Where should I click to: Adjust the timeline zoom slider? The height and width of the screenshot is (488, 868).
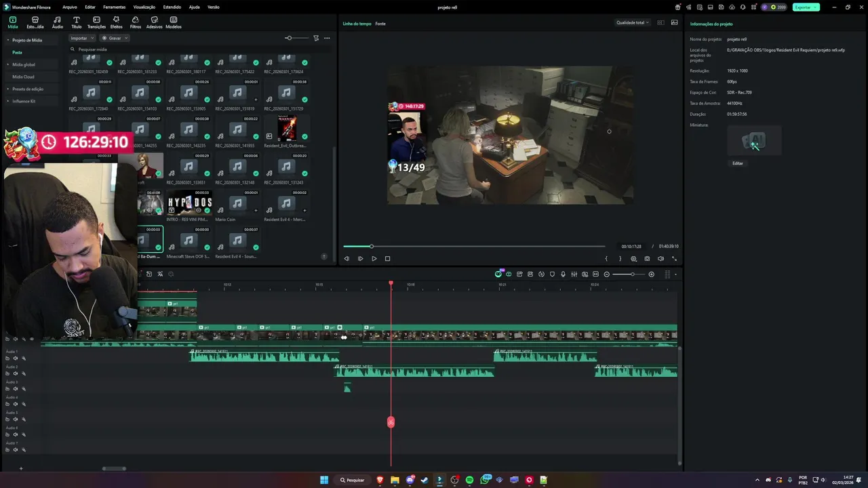pyautogui.click(x=629, y=274)
